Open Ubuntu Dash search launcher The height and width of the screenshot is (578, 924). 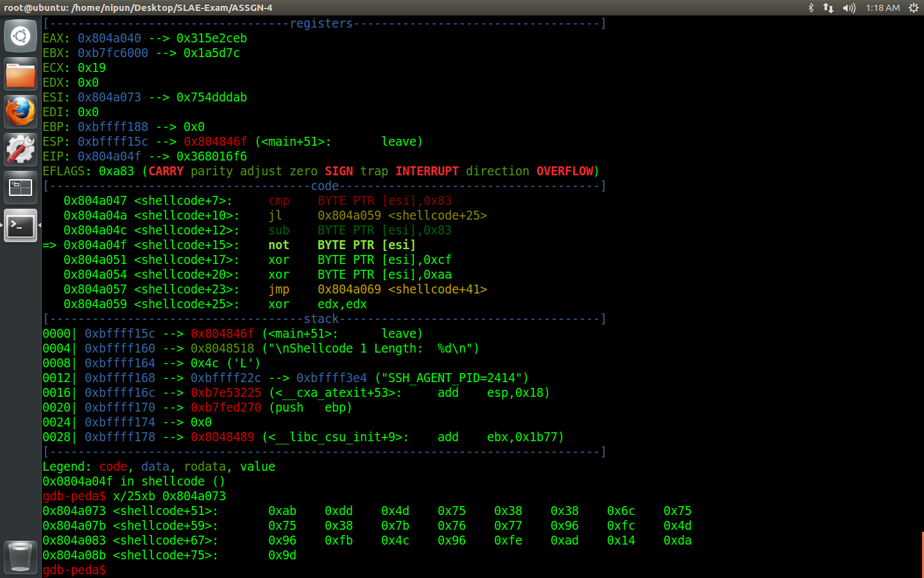21,36
